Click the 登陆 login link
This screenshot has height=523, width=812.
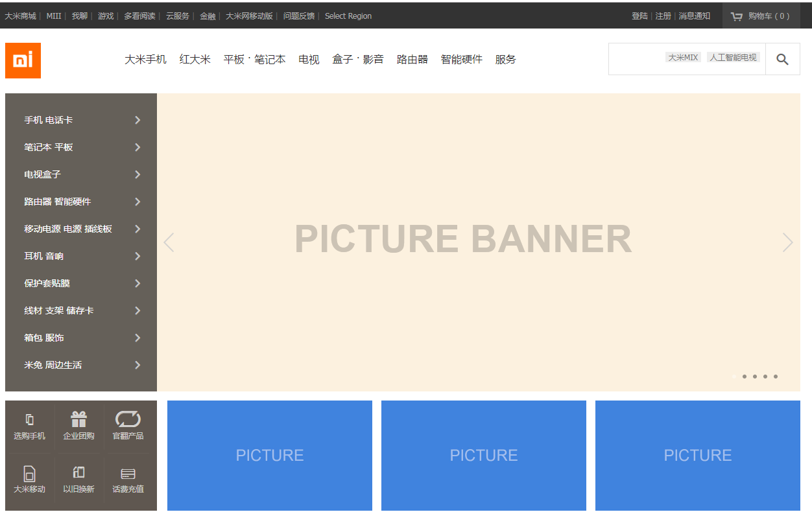point(639,16)
